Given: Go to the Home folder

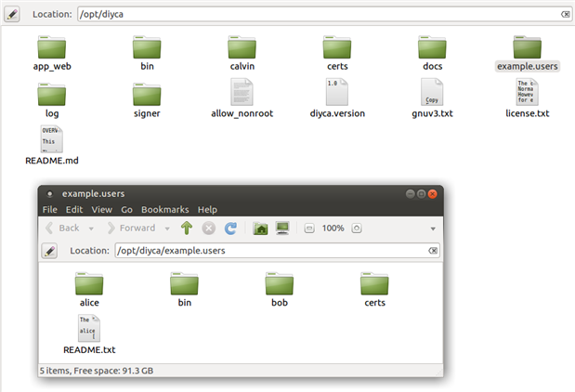Looking at the screenshot, I should 260,229.
